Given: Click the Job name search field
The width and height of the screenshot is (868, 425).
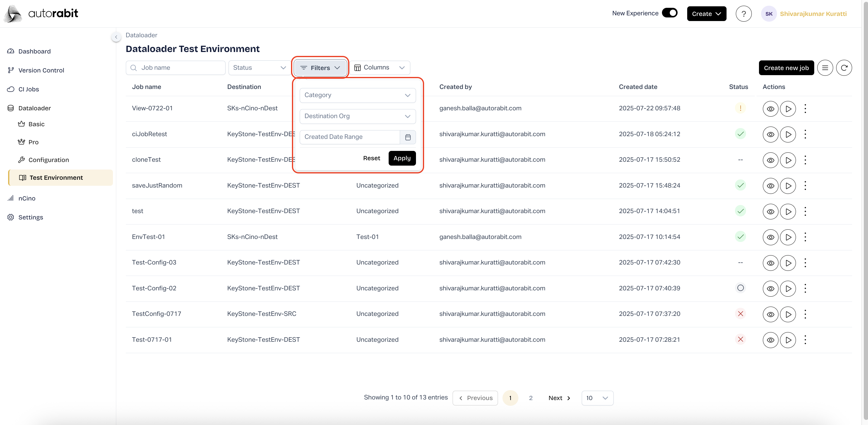Looking at the screenshot, I should click(176, 68).
